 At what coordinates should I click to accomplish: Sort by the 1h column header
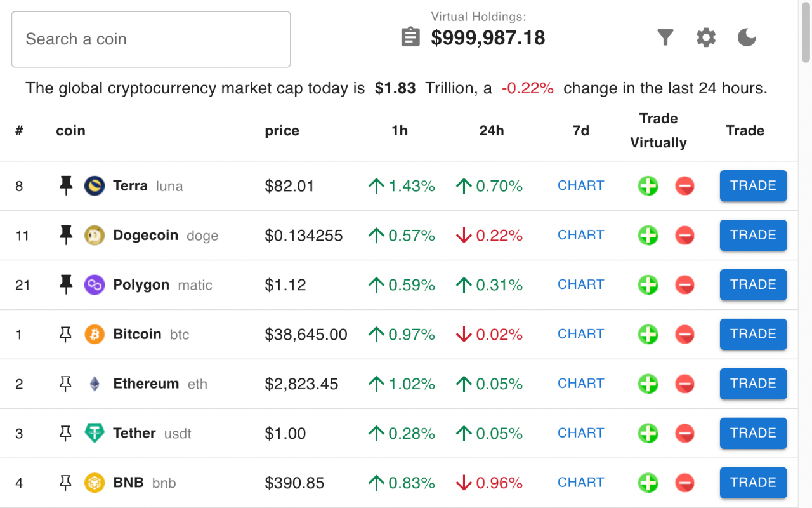[400, 131]
